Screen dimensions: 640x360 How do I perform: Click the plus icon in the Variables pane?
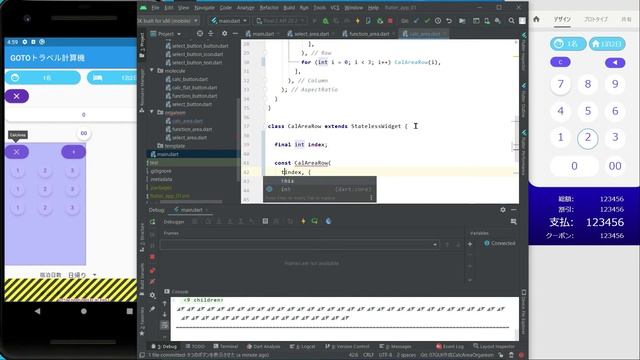click(470, 244)
